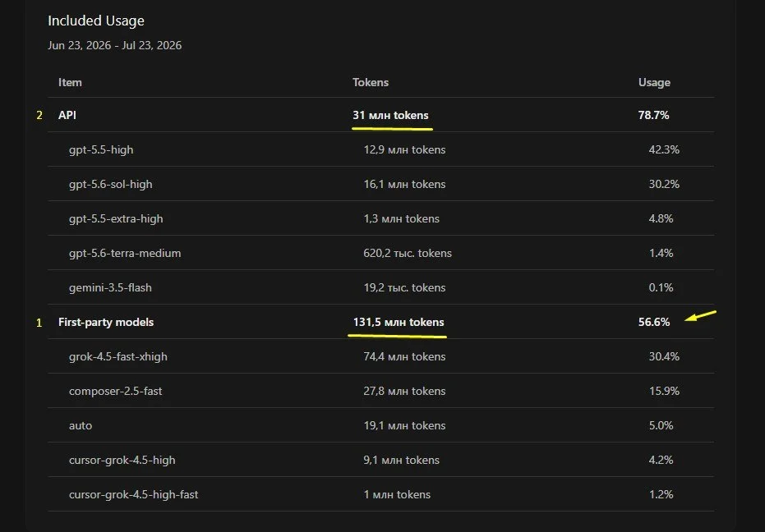Click '19,1 млн tokens' value
The width and height of the screenshot is (765, 532).
(x=404, y=426)
